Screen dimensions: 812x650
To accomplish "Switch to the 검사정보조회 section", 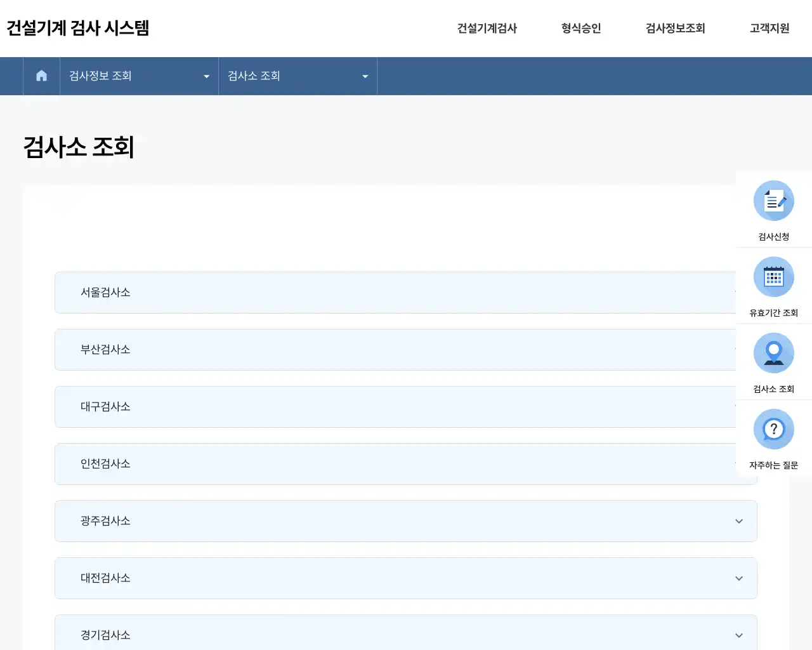I will click(x=675, y=29).
